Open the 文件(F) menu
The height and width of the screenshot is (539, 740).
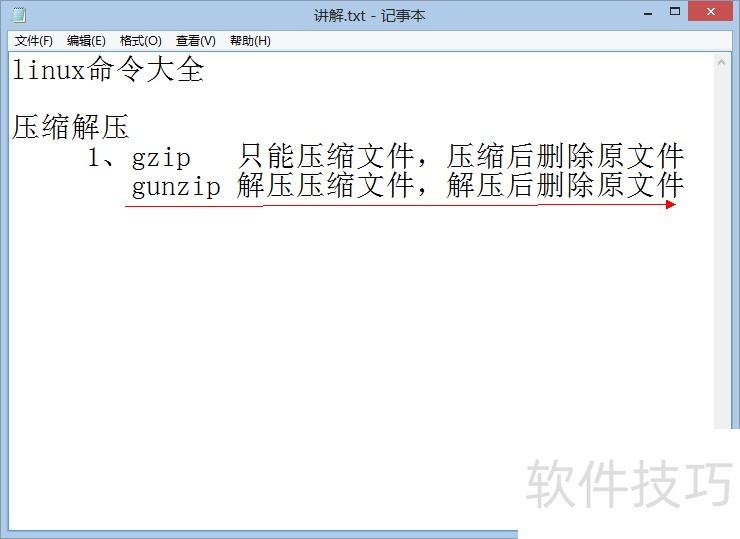click(34, 41)
